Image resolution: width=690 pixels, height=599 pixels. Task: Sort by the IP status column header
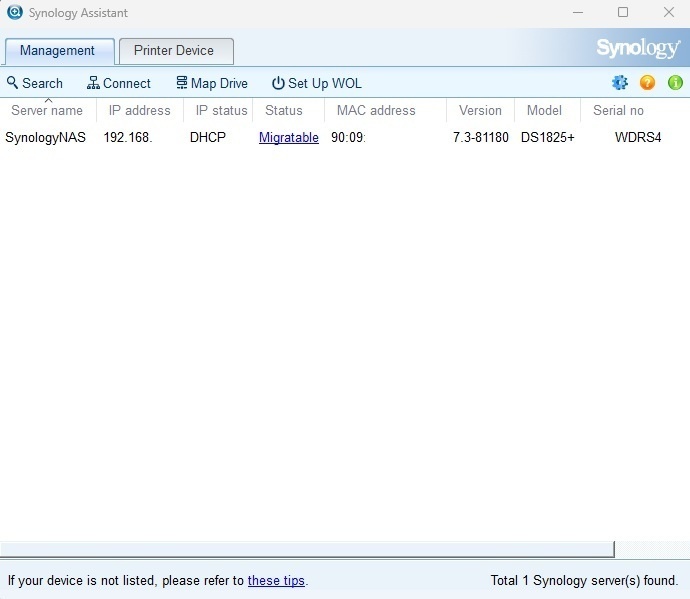[218, 110]
